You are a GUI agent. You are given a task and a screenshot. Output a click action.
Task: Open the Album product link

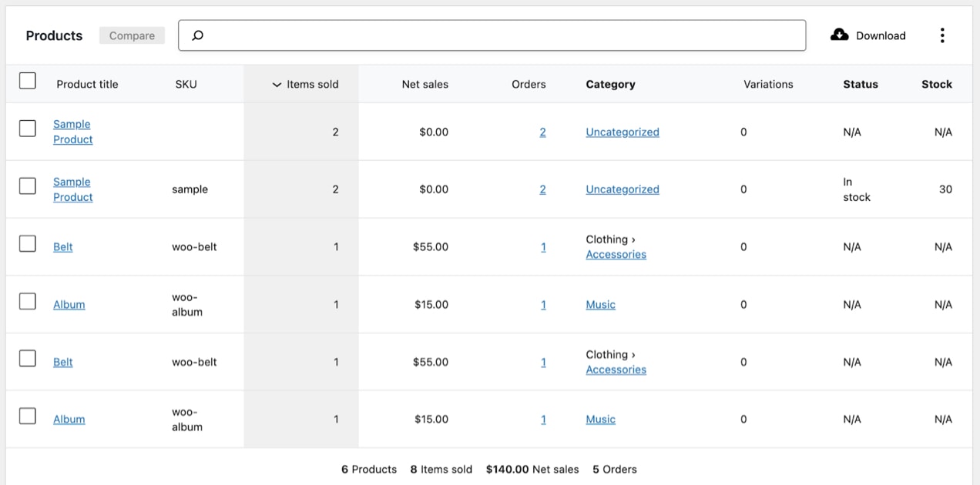[69, 304]
